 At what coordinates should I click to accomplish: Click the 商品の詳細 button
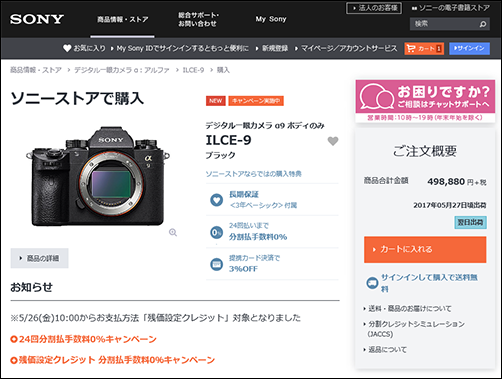click(x=40, y=258)
